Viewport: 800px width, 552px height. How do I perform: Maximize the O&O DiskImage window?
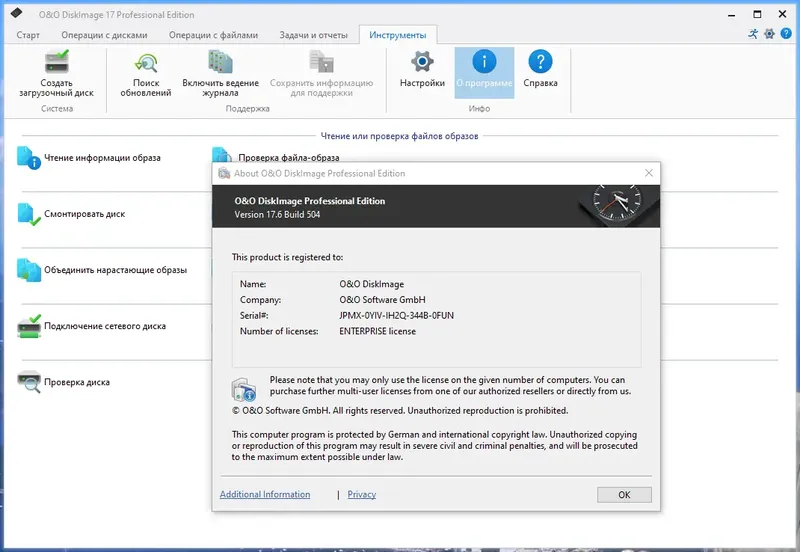(757, 14)
